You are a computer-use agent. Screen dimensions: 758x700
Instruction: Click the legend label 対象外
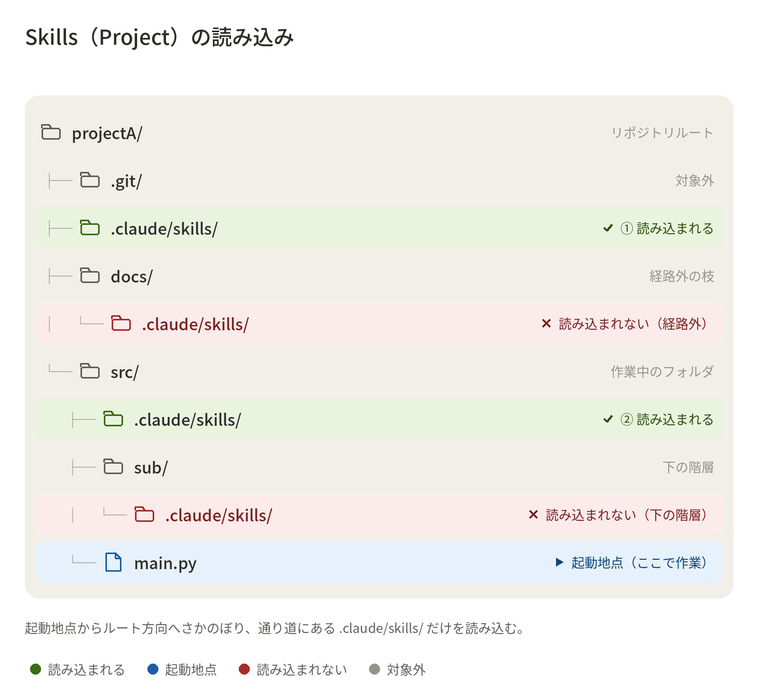[406, 670]
